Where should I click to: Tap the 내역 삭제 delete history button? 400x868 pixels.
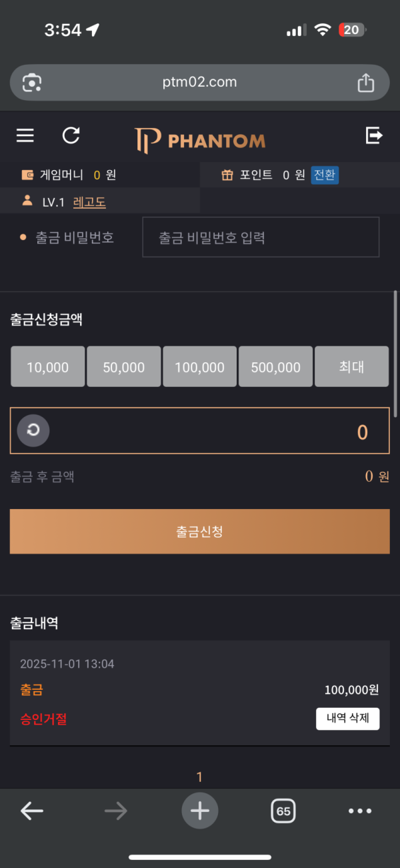click(347, 719)
